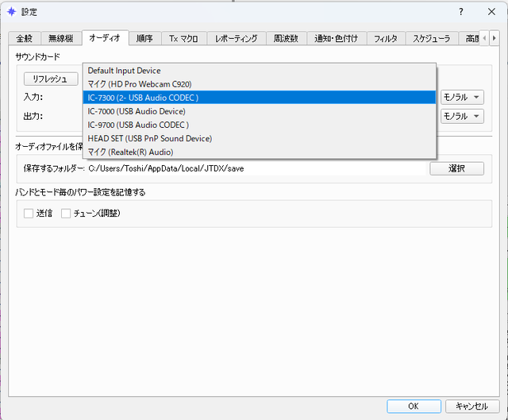Choose マイク (Realtek(R) Audio) input
This screenshot has width=508, height=420.
coord(260,152)
